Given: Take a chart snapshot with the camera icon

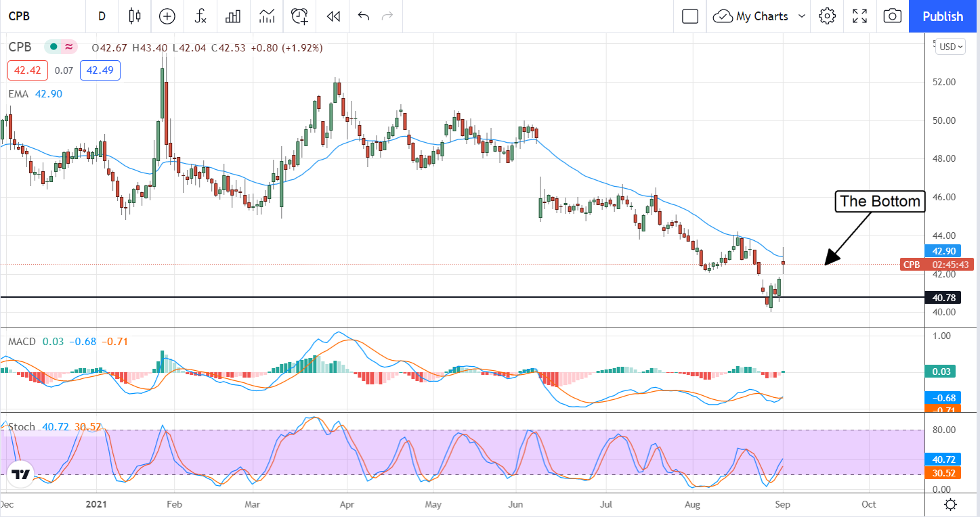Looking at the screenshot, I should tap(893, 16).
